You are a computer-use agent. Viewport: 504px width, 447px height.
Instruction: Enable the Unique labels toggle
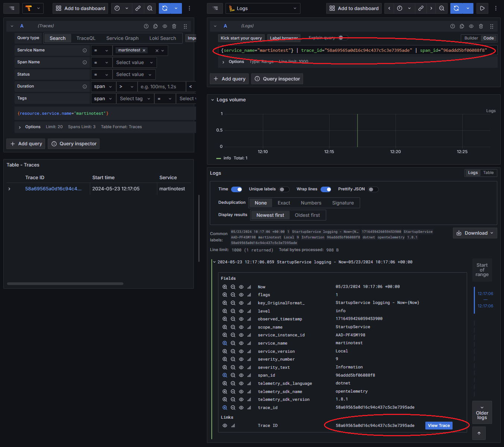coord(284,189)
